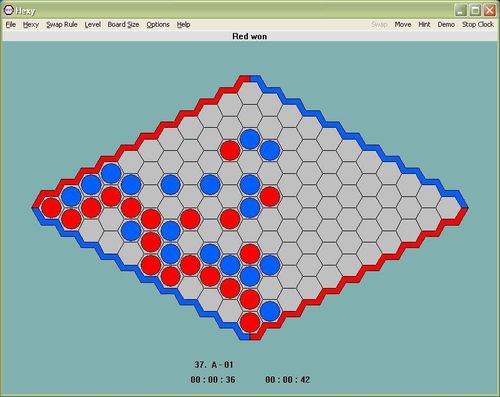Viewport: 500px width, 397px height.
Task: Start Demo mode
Action: tap(446, 25)
